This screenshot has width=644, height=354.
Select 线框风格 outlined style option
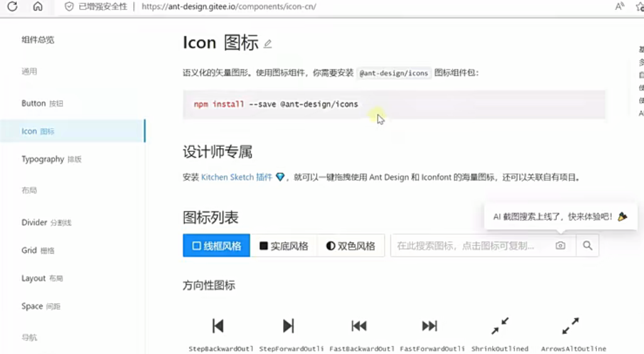click(x=217, y=245)
